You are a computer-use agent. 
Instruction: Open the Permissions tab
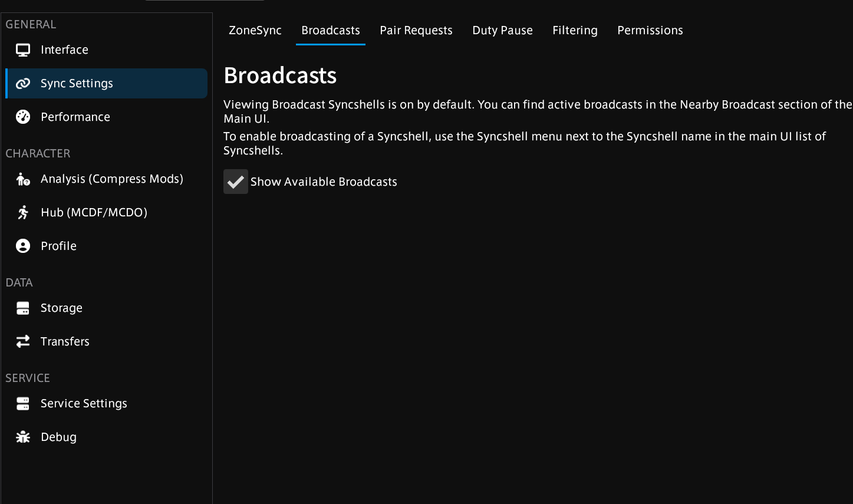650,31
